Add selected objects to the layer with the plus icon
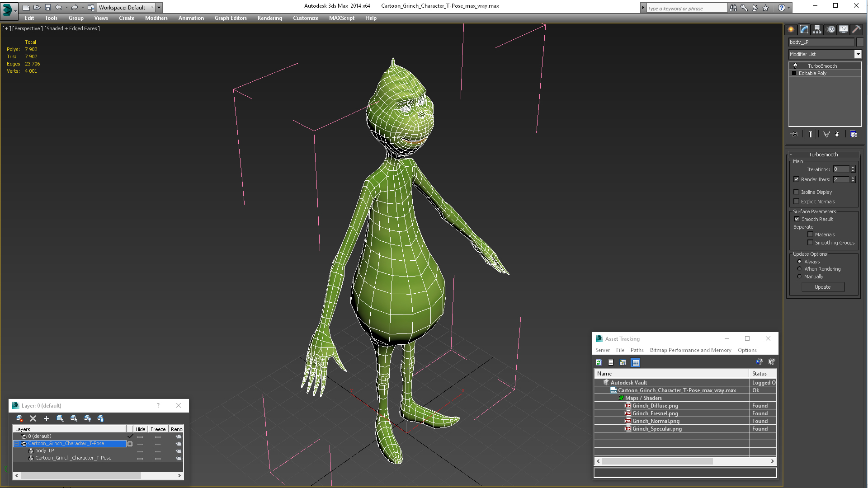 point(46,418)
